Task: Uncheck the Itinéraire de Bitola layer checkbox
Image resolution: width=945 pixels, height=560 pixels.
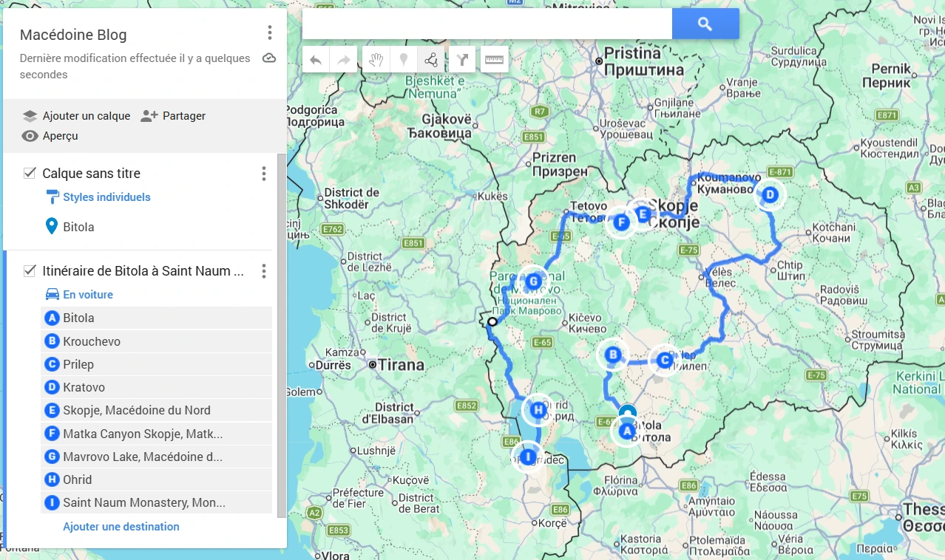Action: point(30,270)
